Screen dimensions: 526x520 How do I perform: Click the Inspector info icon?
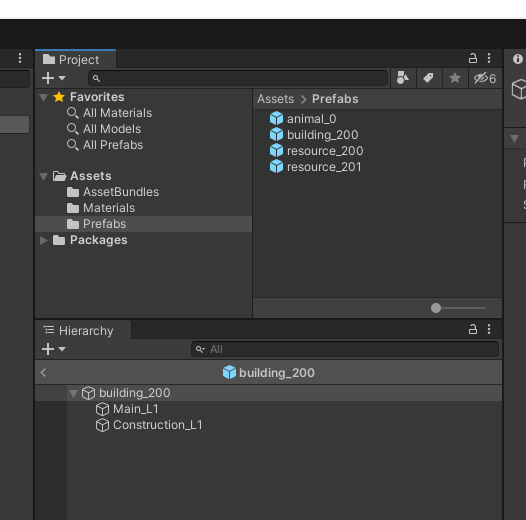[x=518, y=59]
